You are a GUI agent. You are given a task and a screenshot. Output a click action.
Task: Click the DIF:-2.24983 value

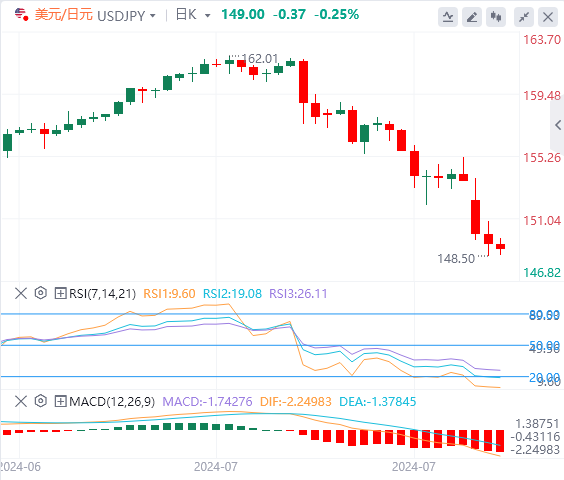(296, 401)
